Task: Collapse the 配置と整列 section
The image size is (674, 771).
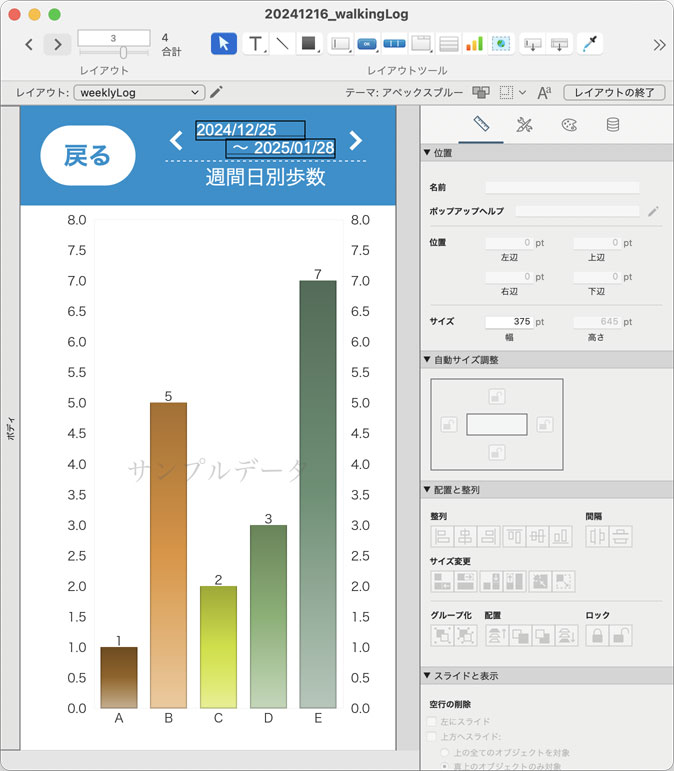Action: click(x=427, y=489)
